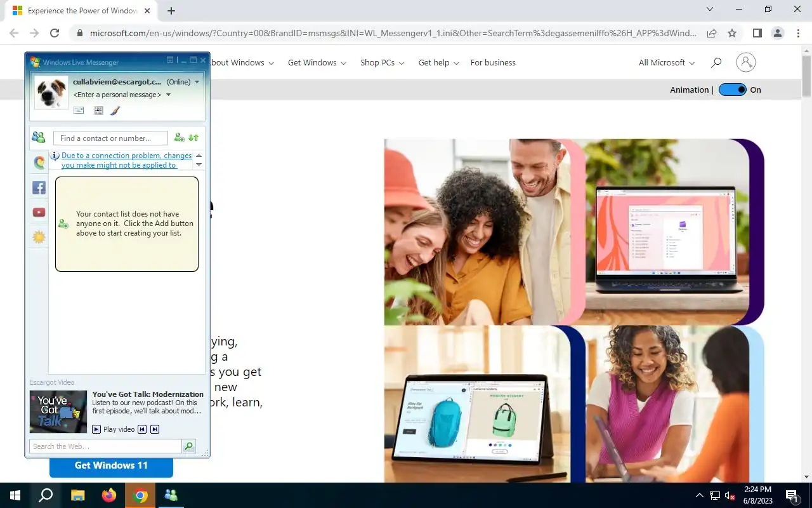812x508 pixels.
Task: Click the add contact icon next to search
Action: point(179,138)
